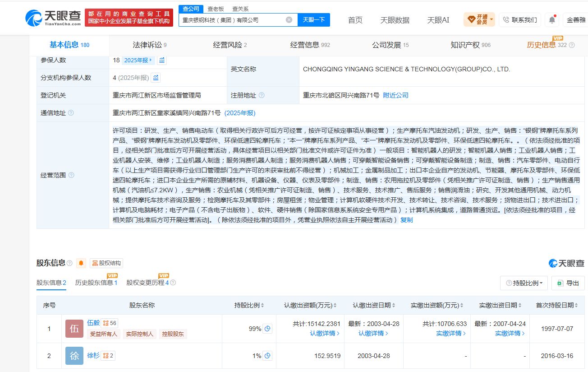Screen dimensions: 588x372
Task: Open 天眼AI in top navigation
Action: pyautogui.click(x=438, y=20)
